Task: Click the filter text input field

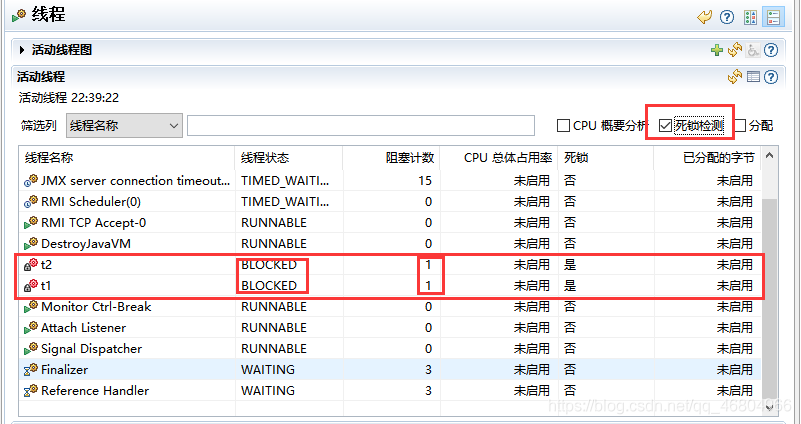Action: (361, 126)
